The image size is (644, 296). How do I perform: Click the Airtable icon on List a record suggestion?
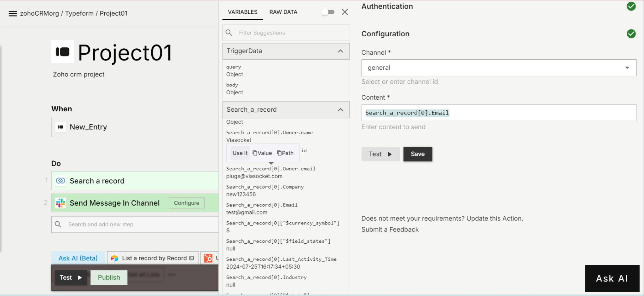tap(114, 258)
